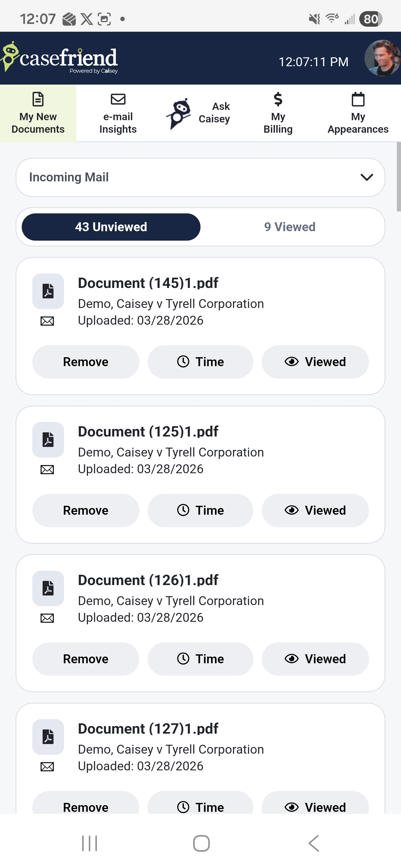Click envelope icon under Document (126)1.pdf

click(47, 618)
